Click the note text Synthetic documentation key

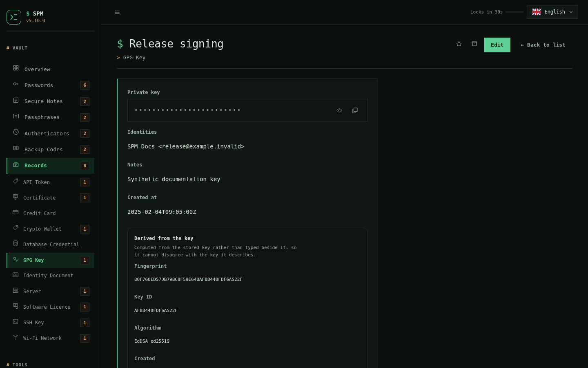[174, 179]
